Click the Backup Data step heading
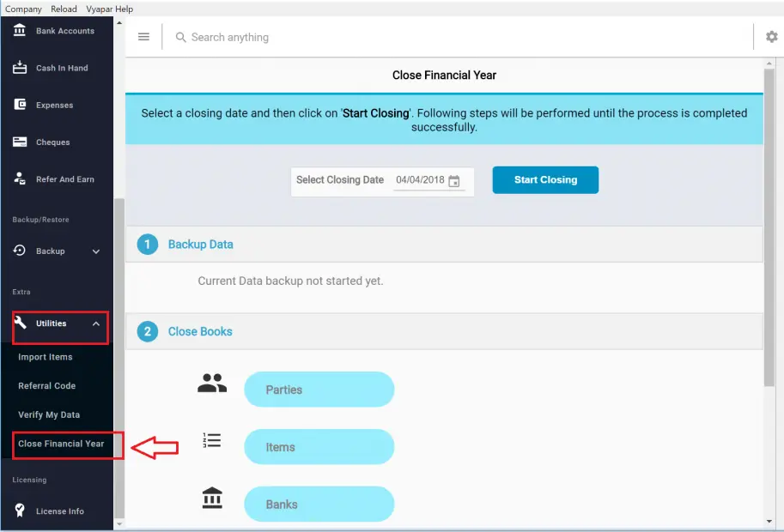 (x=200, y=245)
